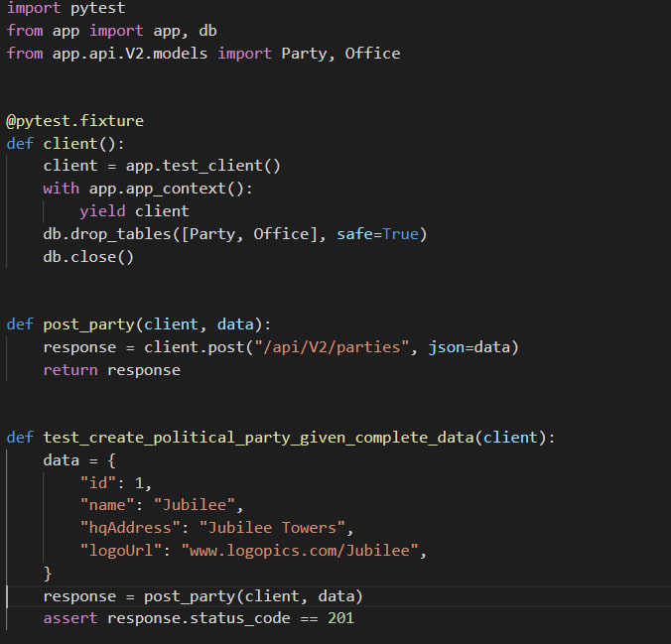Click the closing brace of data dict
Image resolution: width=671 pixels, height=644 pixels.
coord(48,574)
